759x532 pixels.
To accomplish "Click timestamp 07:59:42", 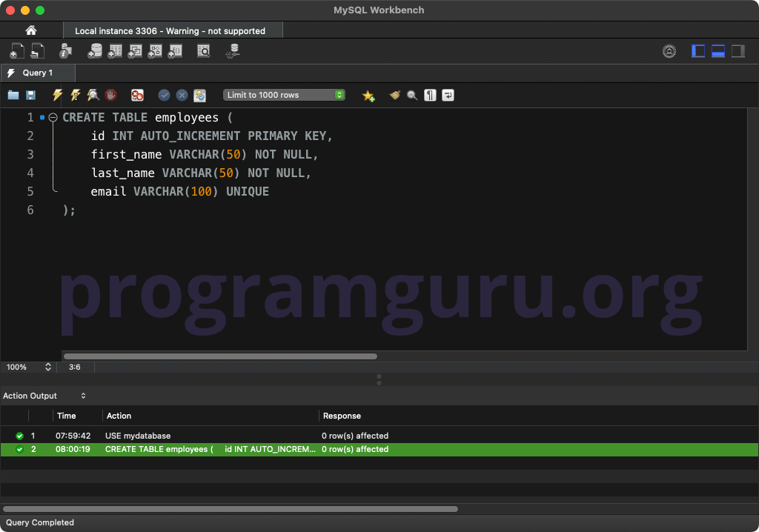I will point(73,436).
